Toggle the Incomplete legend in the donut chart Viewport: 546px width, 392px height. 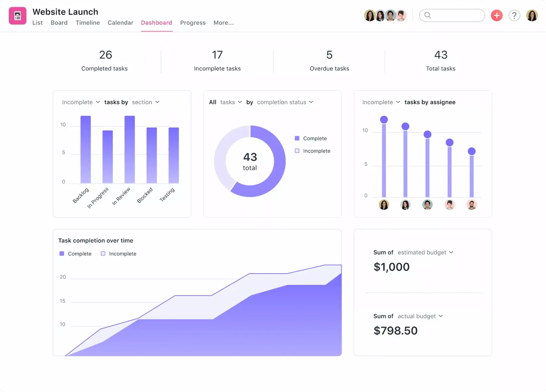tap(312, 151)
